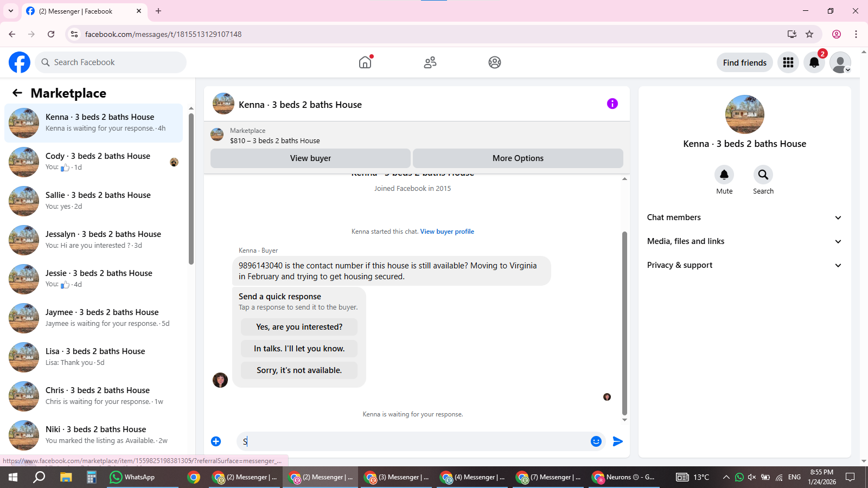Send the message with the arrow icon
Viewport: 868px width, 488px height.
(618, 441)
